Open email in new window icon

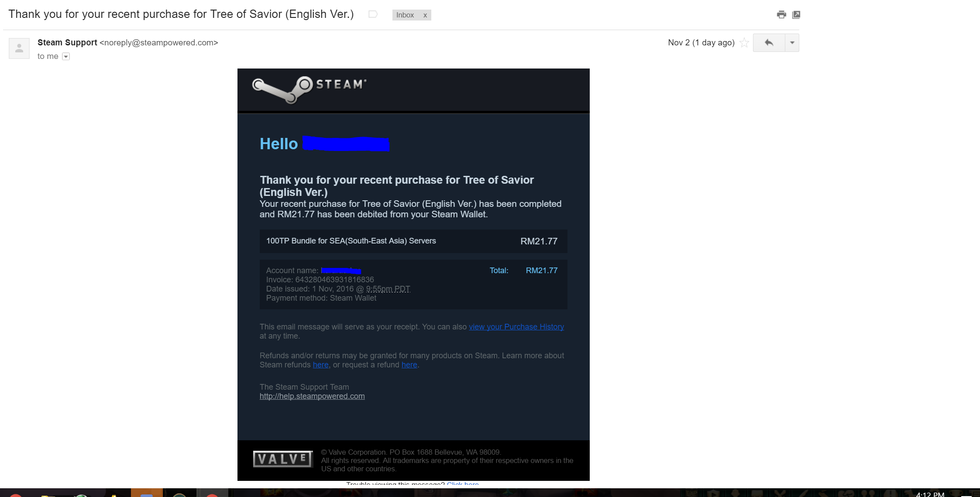click(796, 14)
